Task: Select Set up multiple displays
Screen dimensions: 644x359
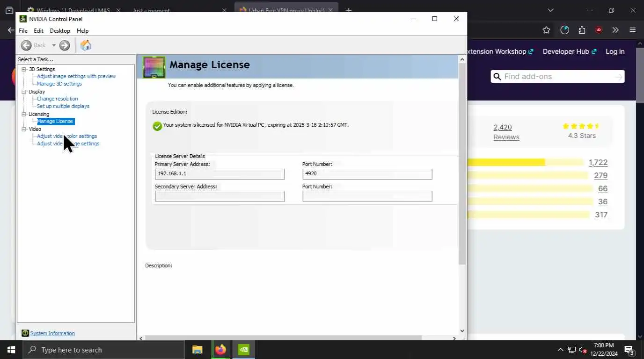Action: [63, 106]
